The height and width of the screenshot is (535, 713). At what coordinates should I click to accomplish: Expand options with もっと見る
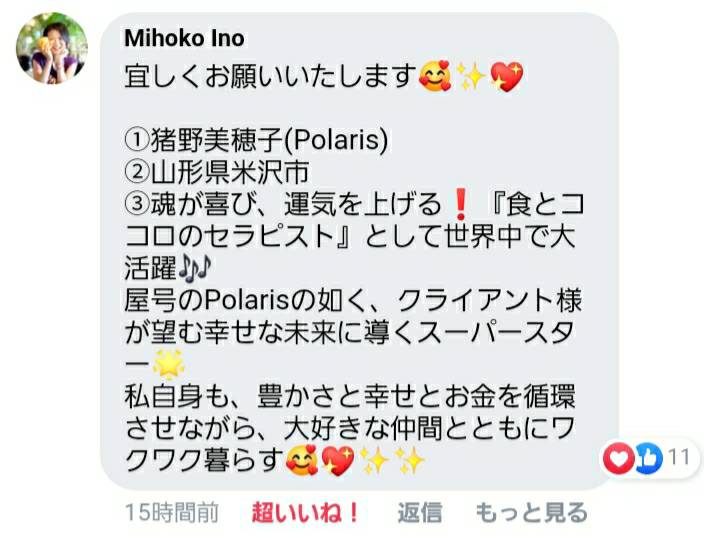[x=531, y=513]
